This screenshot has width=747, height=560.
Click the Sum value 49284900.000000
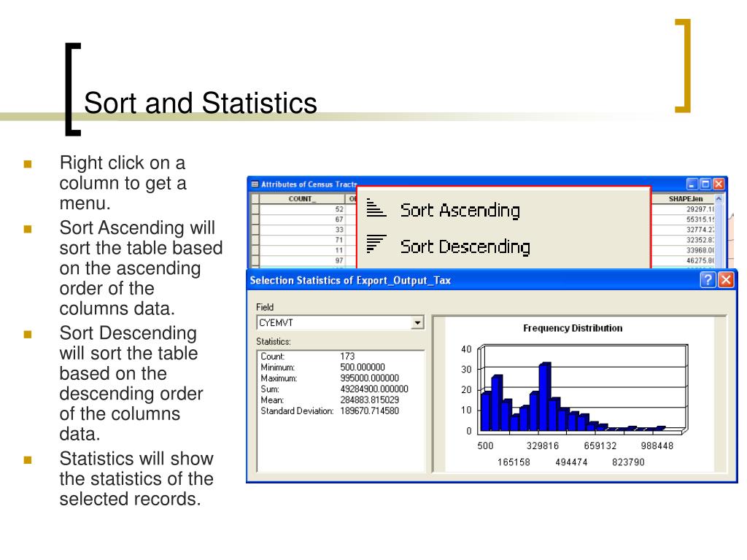[374, 389]
